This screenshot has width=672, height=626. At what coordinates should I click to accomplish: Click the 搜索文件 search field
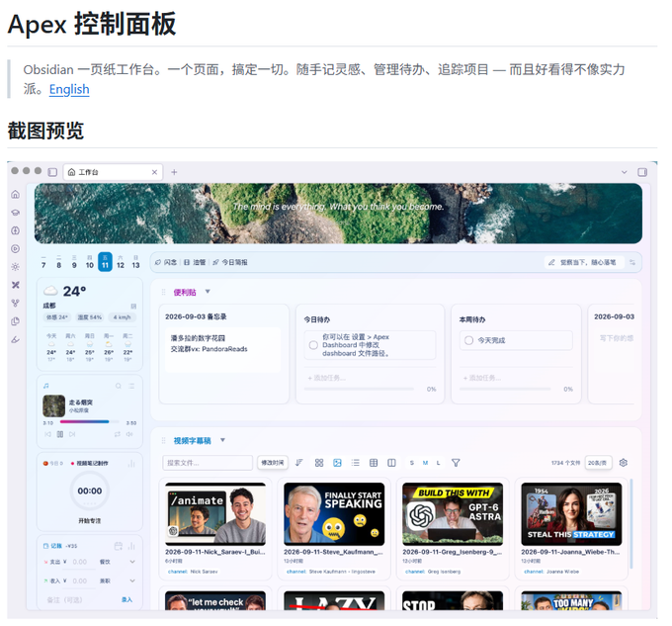[x=208, y=463]
